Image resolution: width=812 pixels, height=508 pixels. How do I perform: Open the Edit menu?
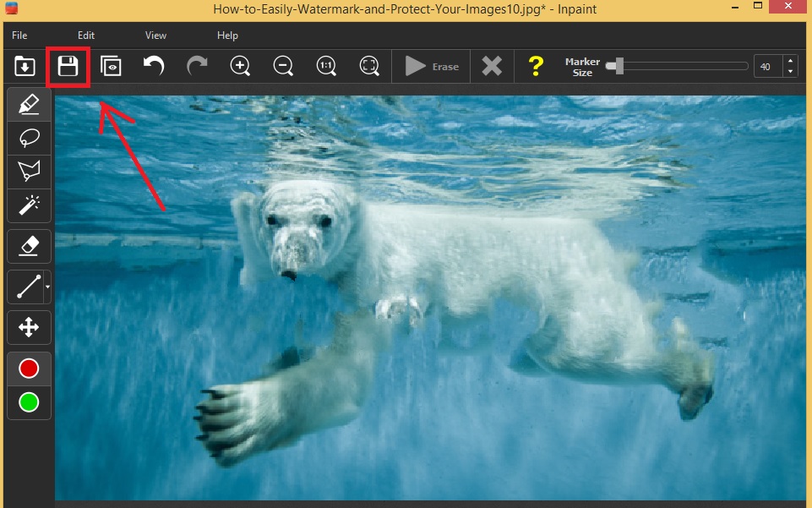[86, 36]
